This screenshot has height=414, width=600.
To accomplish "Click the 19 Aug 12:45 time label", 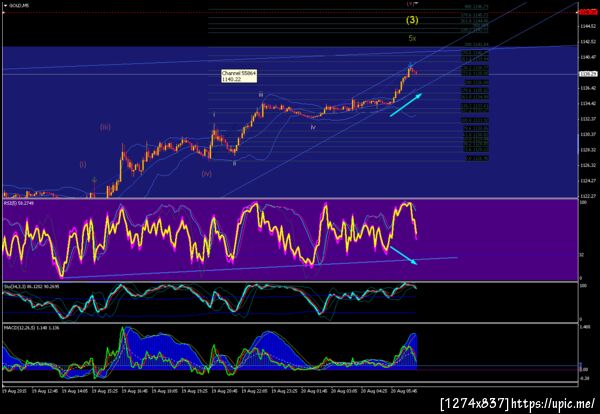I will 44,391.
